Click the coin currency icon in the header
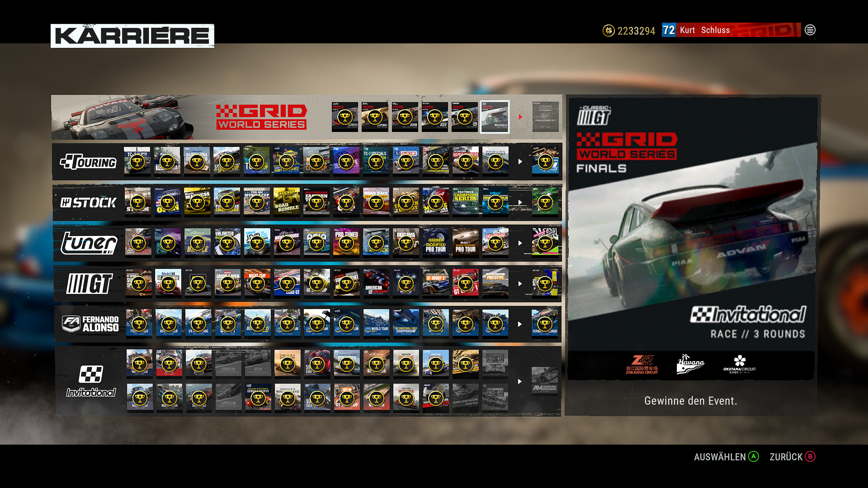868x488 pixels. [x=608, y=30]
